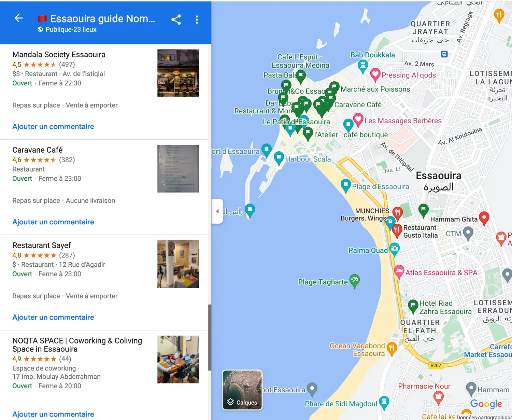The width and height of the screenshot is (512, 420).
Task: Select the Plage d'Essaouira marker
Action: click(x=346, y=186)
